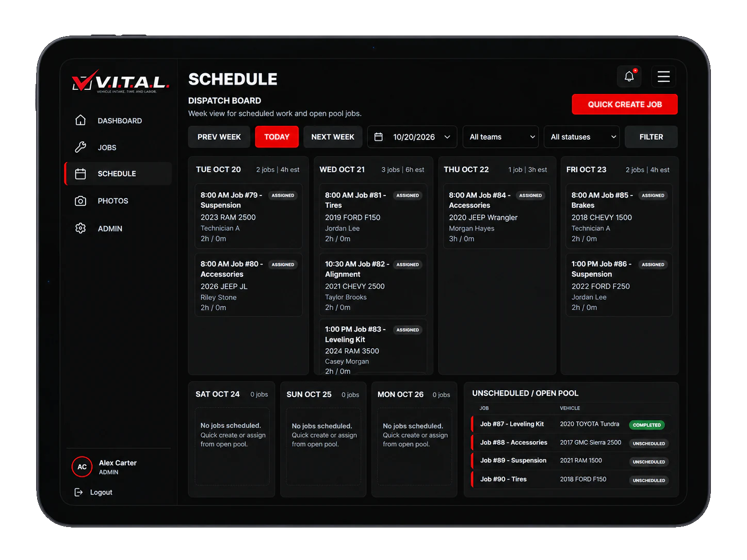Click the Filter button
The width and height of the screenshot is (747, 560).
[651, 137]
